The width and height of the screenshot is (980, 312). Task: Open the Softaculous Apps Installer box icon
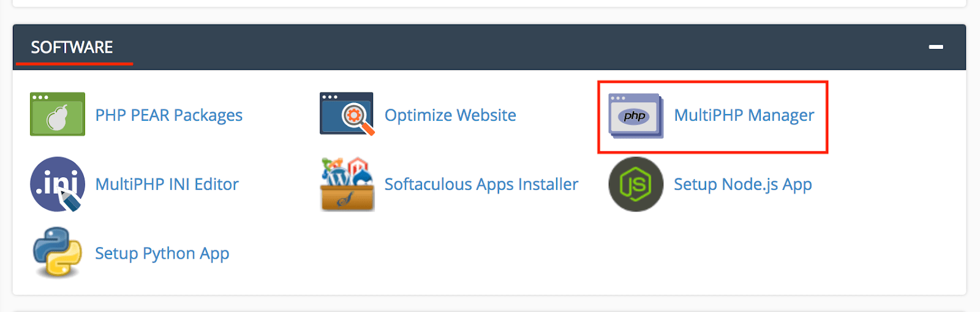click(x=347, y=184)
